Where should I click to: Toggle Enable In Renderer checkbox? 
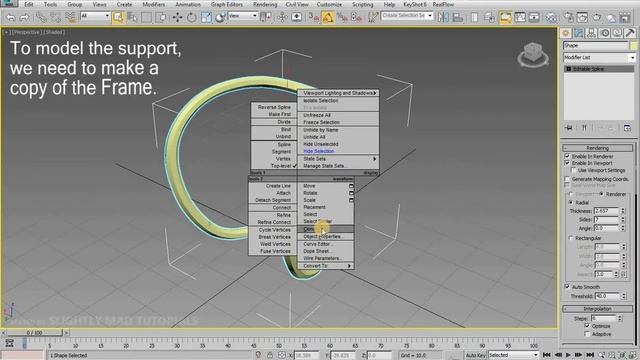click(x=567, y=156)
